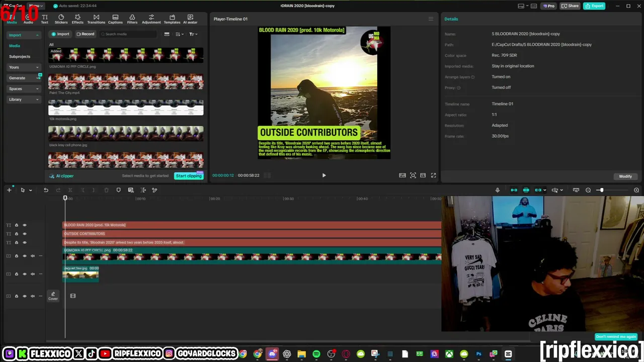Click the Export button
Screen dimensions: 644x362
tap(594, 6)
